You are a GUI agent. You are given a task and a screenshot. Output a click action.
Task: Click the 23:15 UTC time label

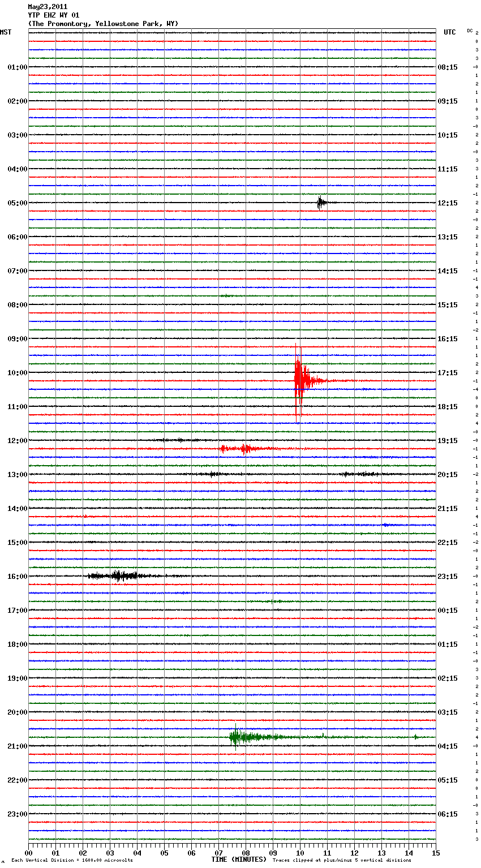(448, 577)
